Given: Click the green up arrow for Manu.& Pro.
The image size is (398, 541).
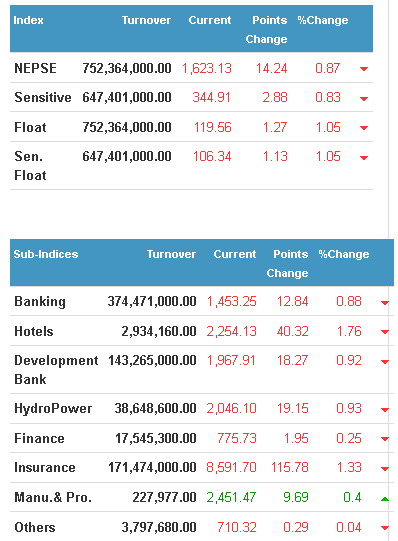Looking at the screenshot, I should pyautogui.click(x=385, y=499).
